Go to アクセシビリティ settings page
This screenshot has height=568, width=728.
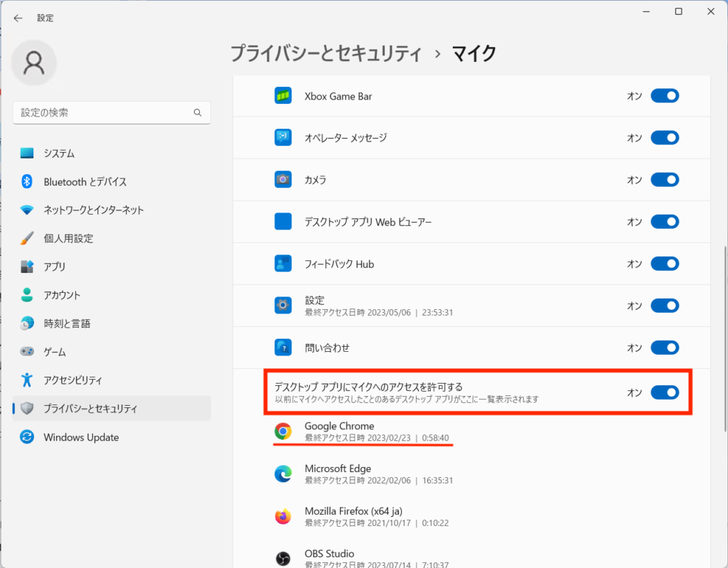pyautogui.click(x=73, y=380)
